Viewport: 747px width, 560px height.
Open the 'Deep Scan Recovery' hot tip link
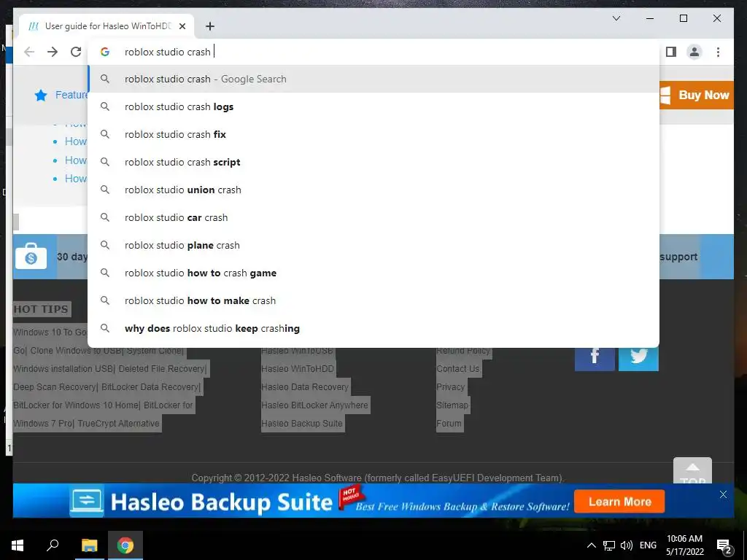[x=54, y=386]
